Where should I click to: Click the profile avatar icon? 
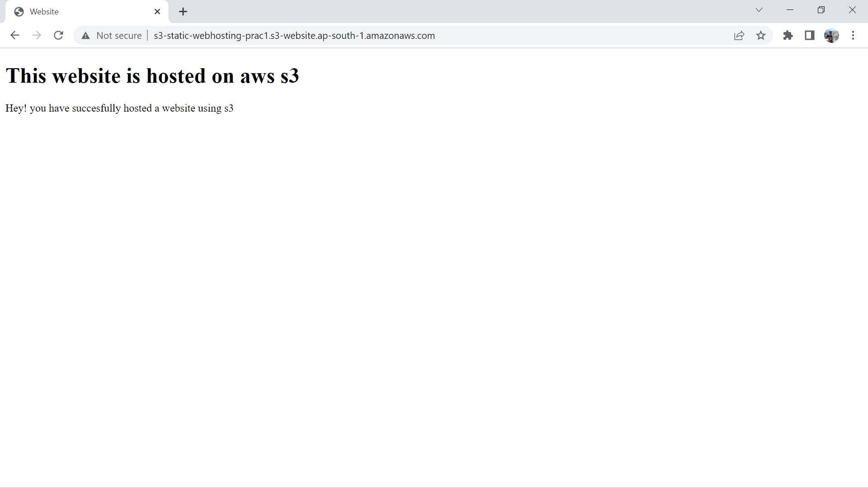[x=832, y=35]
